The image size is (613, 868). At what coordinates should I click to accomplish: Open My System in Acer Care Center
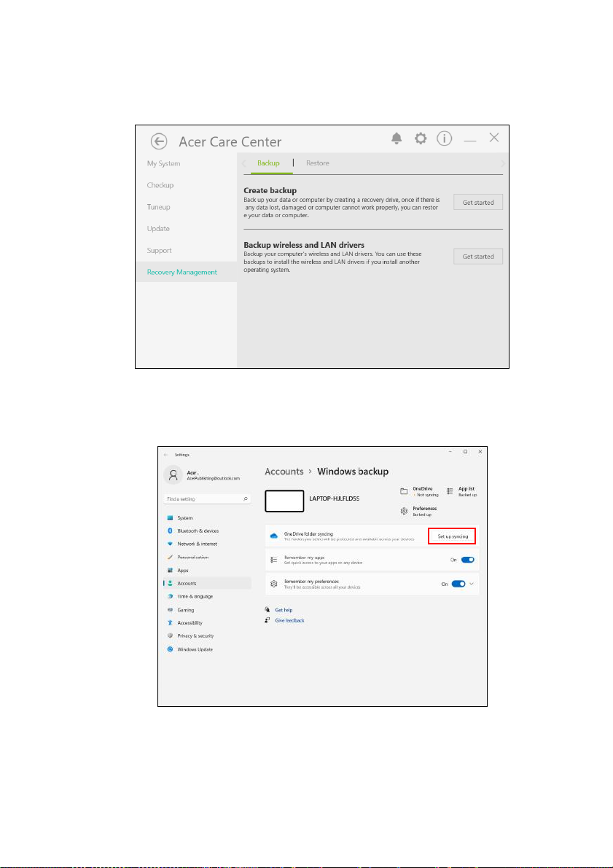point(163,164)
